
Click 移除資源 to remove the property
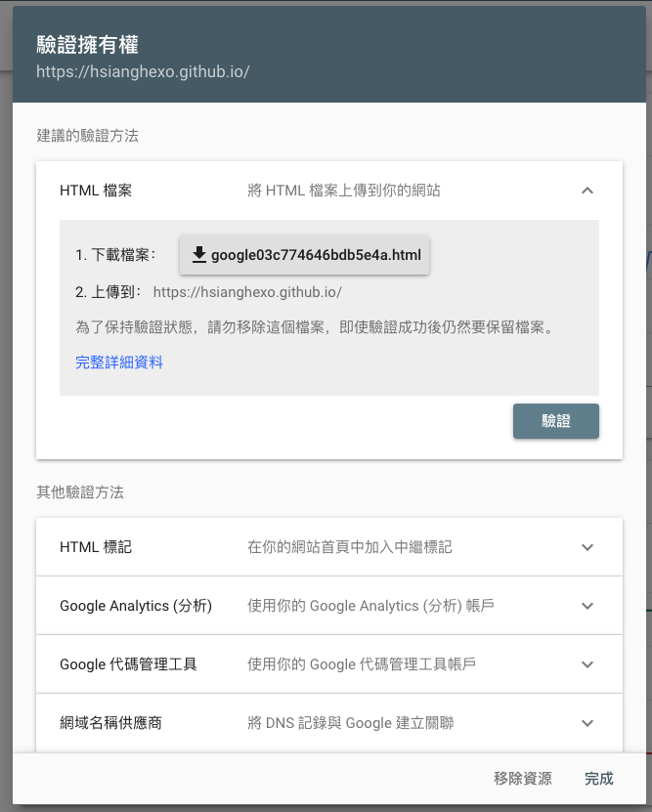(x=523, y=779)
